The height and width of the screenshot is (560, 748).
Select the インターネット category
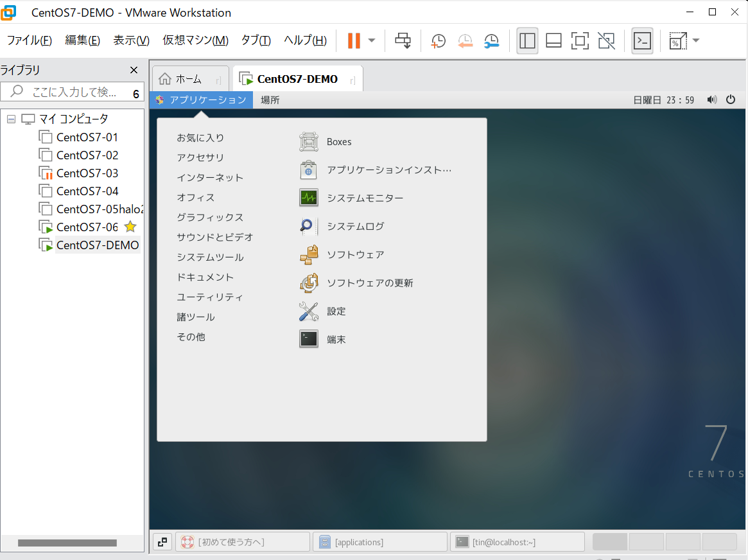point(210,177)
